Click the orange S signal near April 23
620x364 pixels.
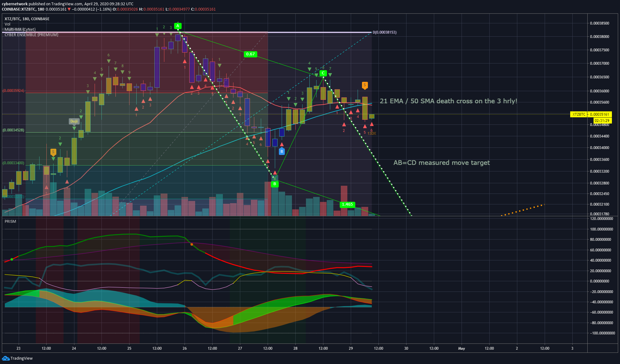pyautogui.click(x=53, y=152)
